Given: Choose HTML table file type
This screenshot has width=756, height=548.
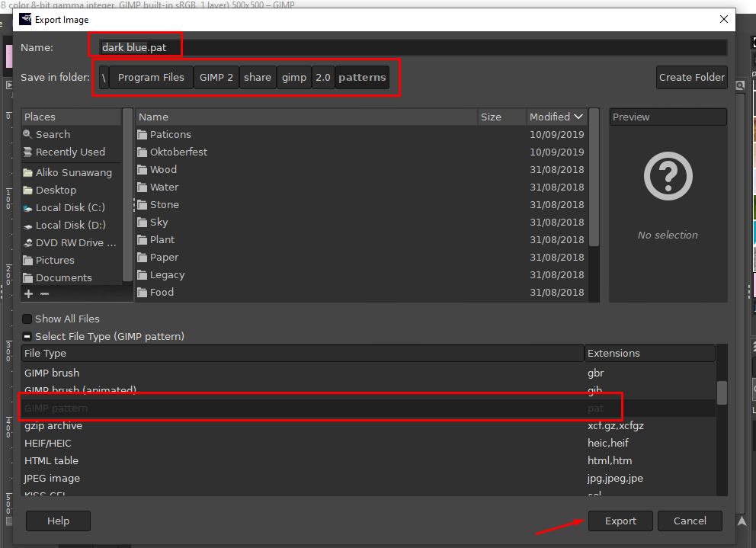Looking at the screenshot, I should (x=368, y=460).
